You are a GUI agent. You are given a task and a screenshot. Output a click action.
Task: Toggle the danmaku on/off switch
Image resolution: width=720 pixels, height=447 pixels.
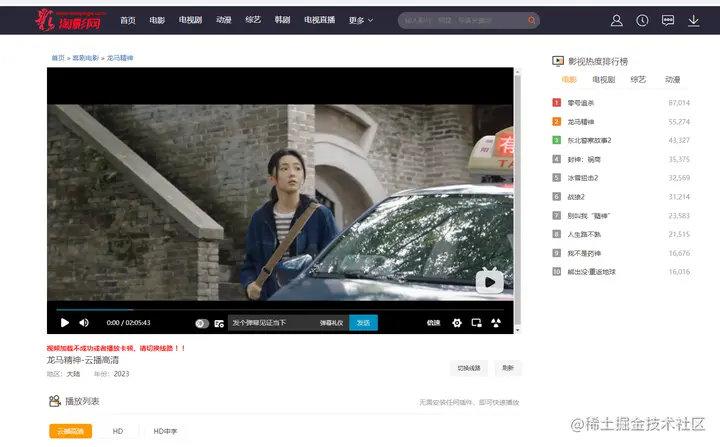point(202,323)
